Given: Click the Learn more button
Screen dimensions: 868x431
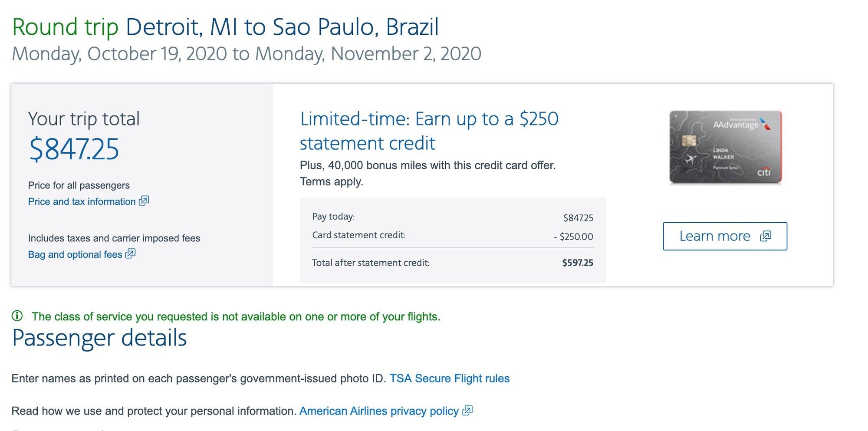Looking at the screenshot, I should (x=725, y=236).
